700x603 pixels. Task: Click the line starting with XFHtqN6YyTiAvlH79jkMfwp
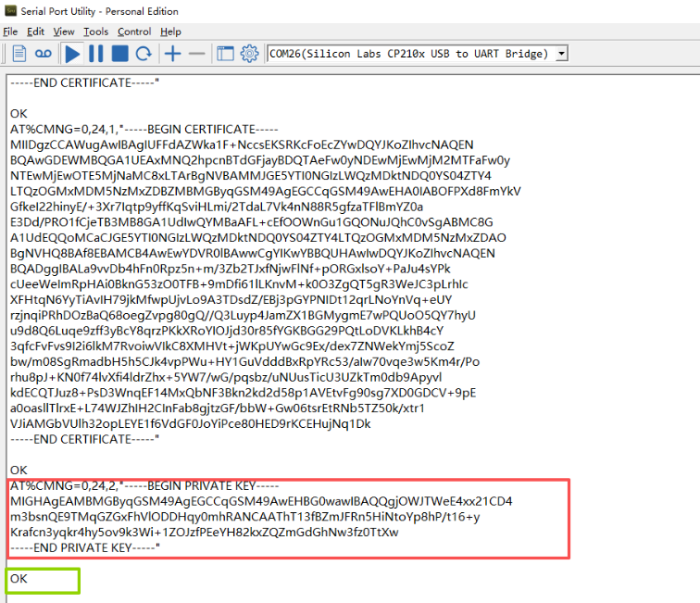[231, 299]
